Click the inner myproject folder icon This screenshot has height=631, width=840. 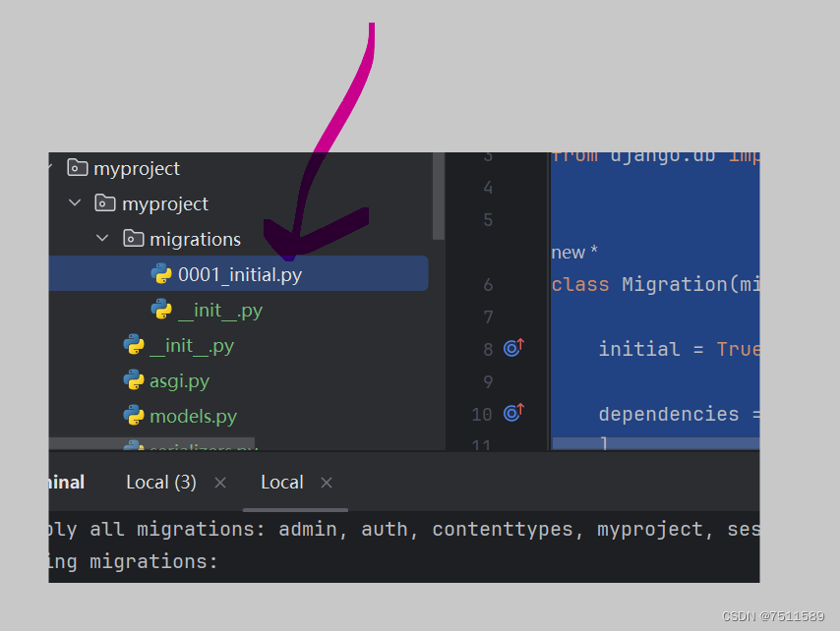pos(106,203)
